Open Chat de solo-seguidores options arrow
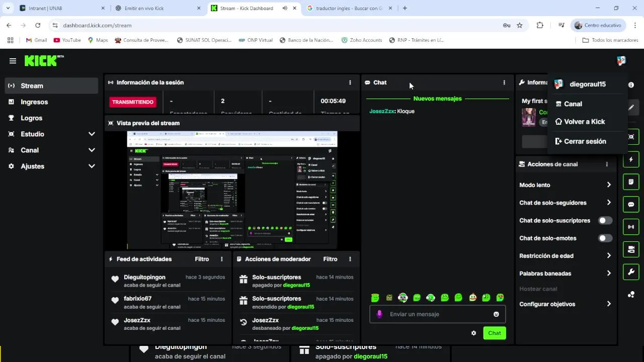The image size is (644, 362). [x=609, y=203]
